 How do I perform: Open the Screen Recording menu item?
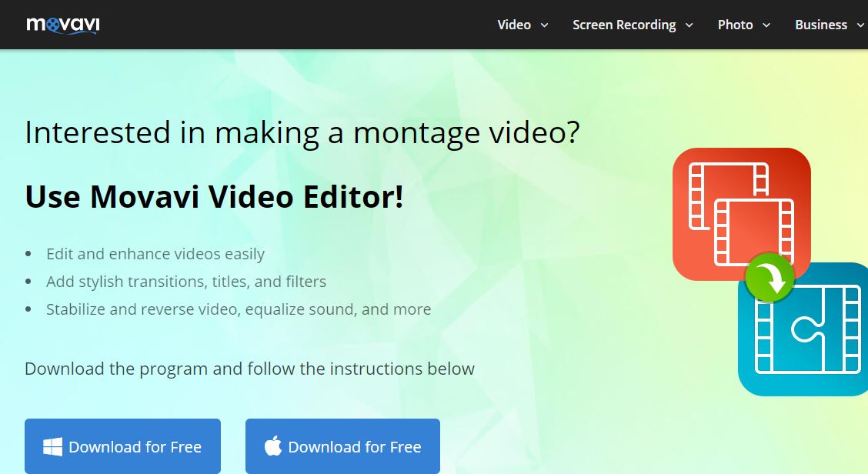[624, 25]
